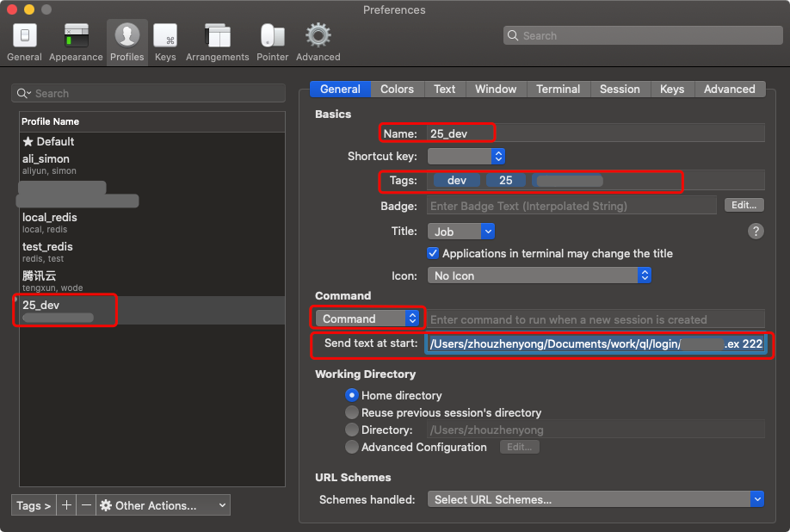Screen dimensions: 790x532
Task: Click the magnifier in the top toolbar search field
Action: click(x=513, y=35)
